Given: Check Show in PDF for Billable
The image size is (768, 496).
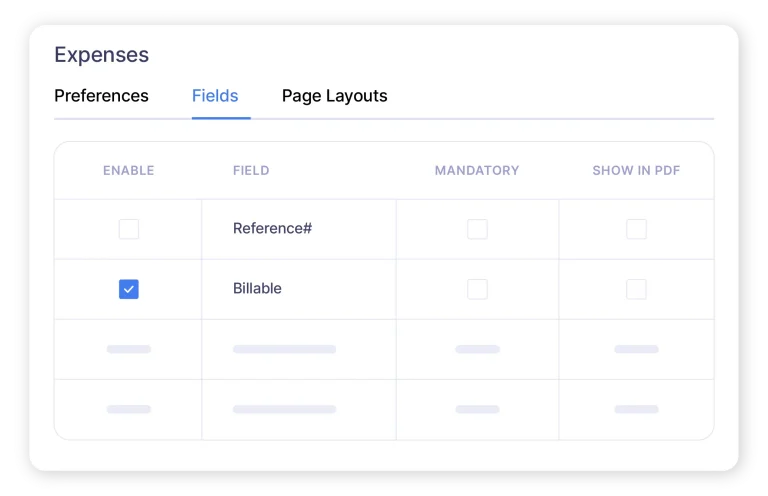Looking at the screenshot, I should click(x=636, y=289).
